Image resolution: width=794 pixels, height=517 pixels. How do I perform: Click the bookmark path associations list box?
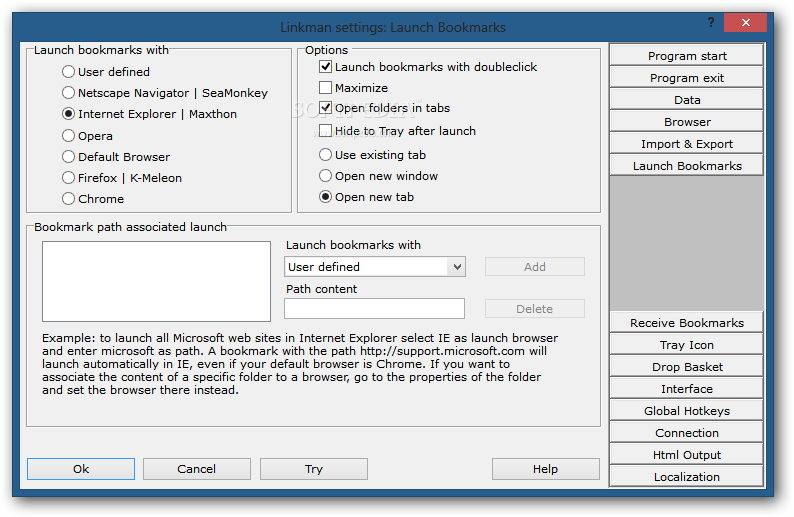156,282
